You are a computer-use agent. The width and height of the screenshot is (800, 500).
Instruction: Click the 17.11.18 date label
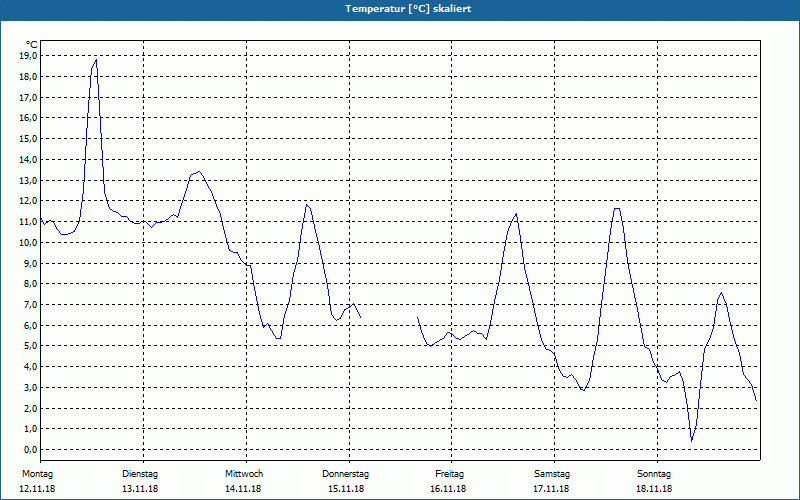[x=551, y=489]
